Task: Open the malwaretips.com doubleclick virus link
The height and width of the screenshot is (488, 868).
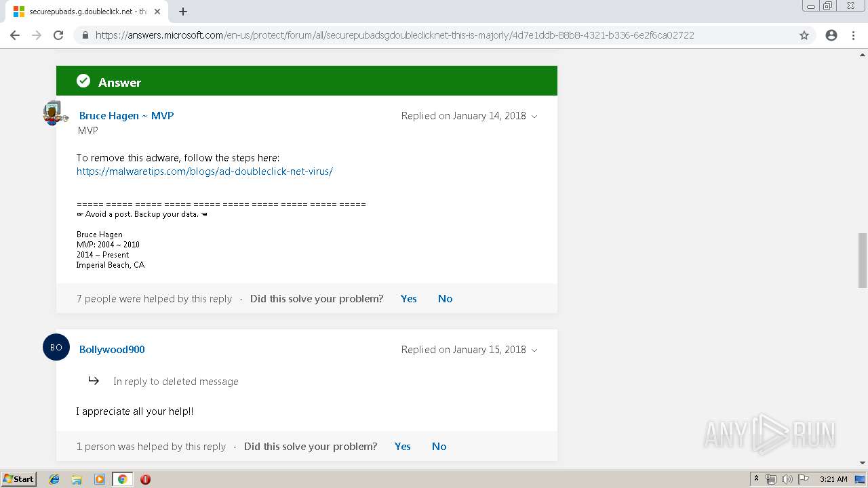Action: (205, 171)
